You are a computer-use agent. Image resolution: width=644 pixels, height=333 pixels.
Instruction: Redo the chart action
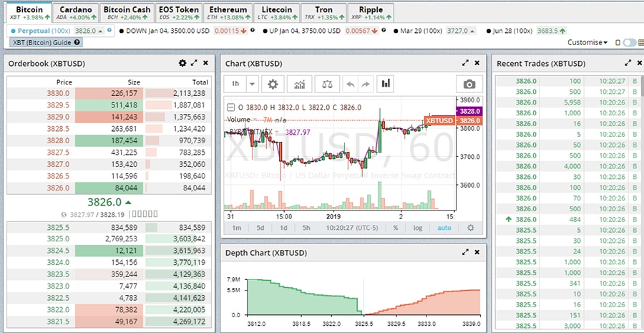pos(366,84)
